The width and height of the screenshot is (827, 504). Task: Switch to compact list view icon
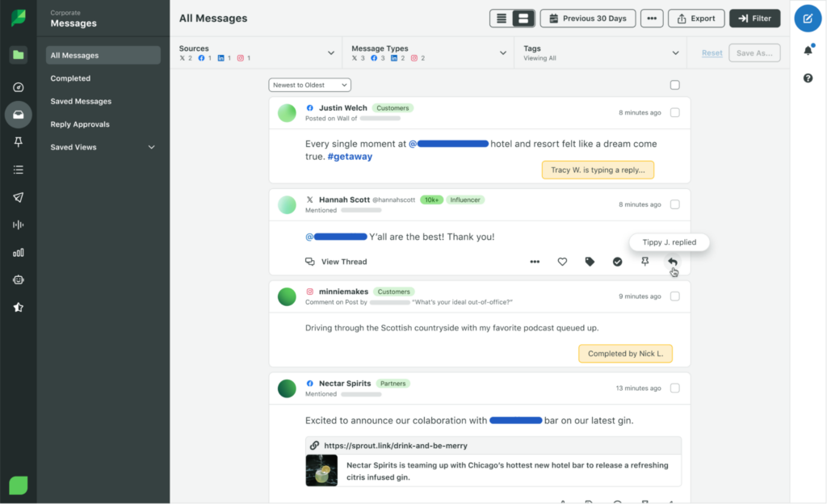point(502,19)
